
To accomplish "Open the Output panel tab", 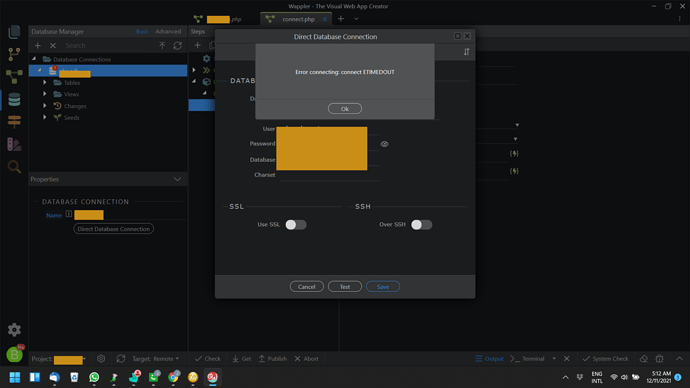I will coord(489,359).
